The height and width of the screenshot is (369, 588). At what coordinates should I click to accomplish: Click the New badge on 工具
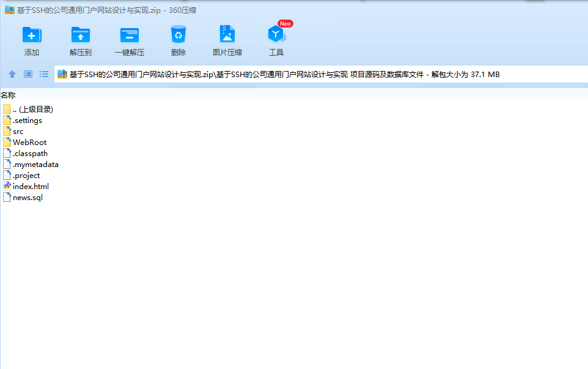point(285,24)
